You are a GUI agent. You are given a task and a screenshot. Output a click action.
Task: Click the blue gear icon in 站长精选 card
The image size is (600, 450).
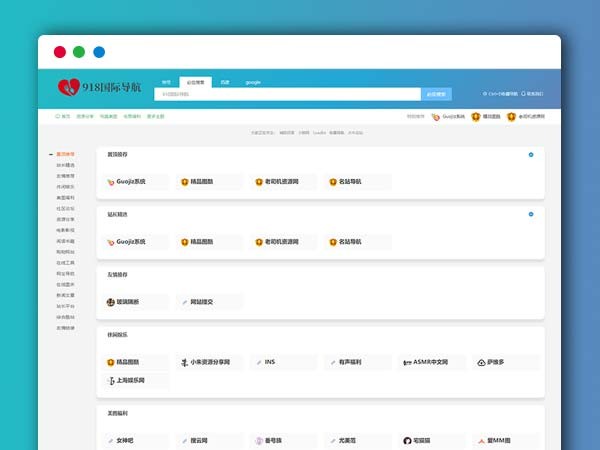[x=530, y=214]
